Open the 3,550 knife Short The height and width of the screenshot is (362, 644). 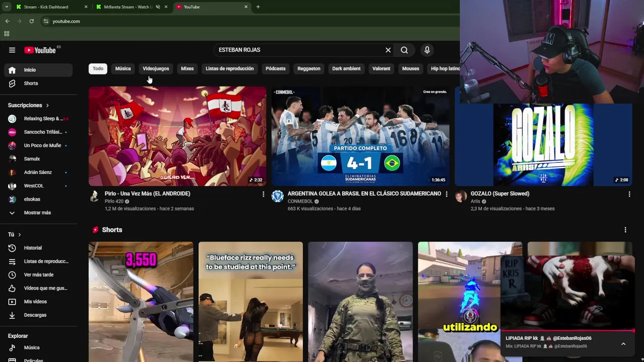[141, 302]
